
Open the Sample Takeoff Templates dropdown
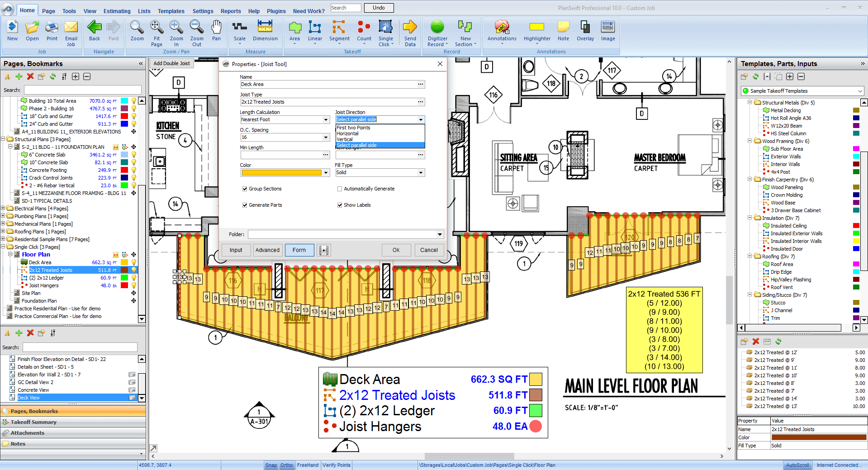859,91
